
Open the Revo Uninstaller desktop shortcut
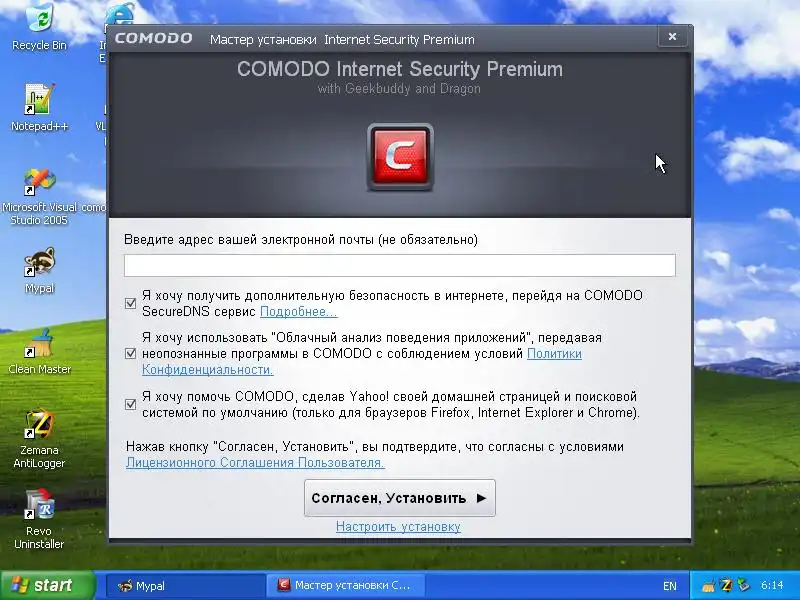[39, 519]
